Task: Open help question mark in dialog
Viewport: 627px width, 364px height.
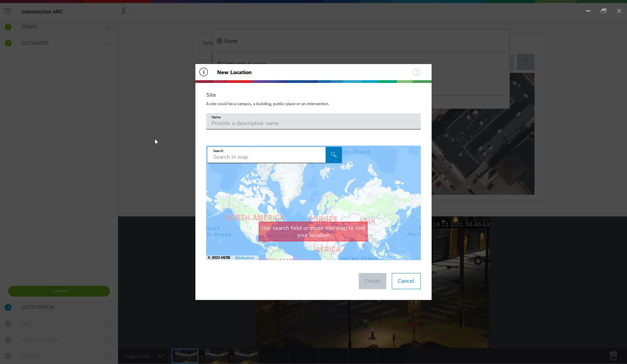Action: pos(416,72)
